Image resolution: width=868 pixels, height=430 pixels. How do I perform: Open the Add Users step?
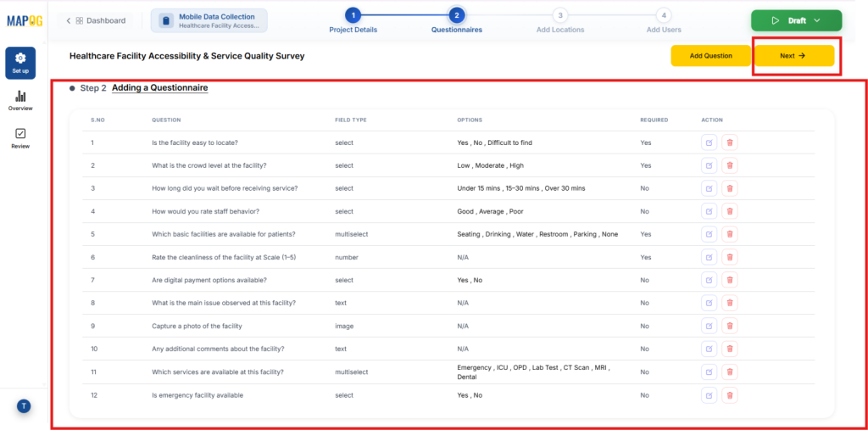(x=664, y=15)
